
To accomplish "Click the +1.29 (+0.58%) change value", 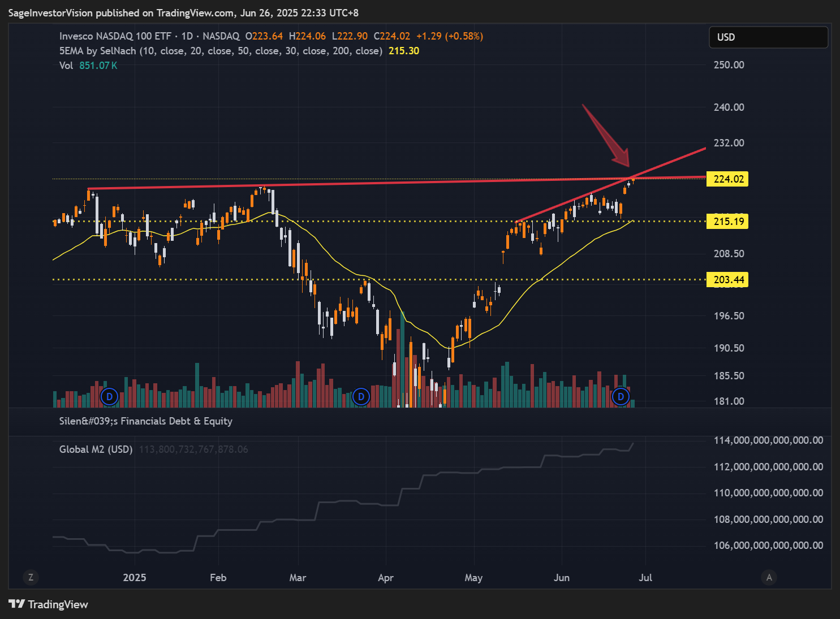I will click(450, 36).
